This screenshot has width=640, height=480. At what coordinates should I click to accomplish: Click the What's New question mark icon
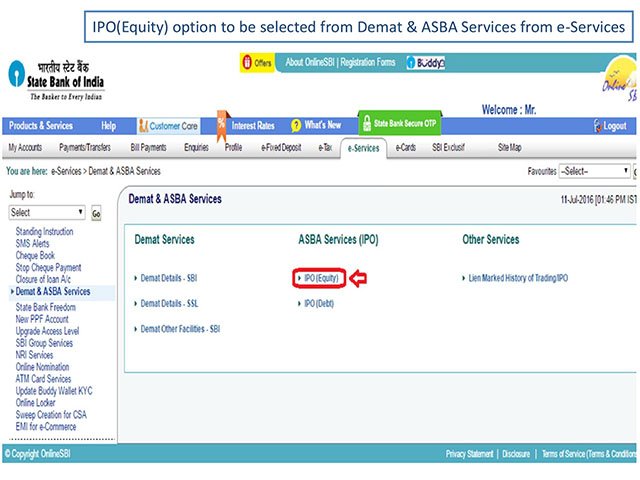[296, 126]
